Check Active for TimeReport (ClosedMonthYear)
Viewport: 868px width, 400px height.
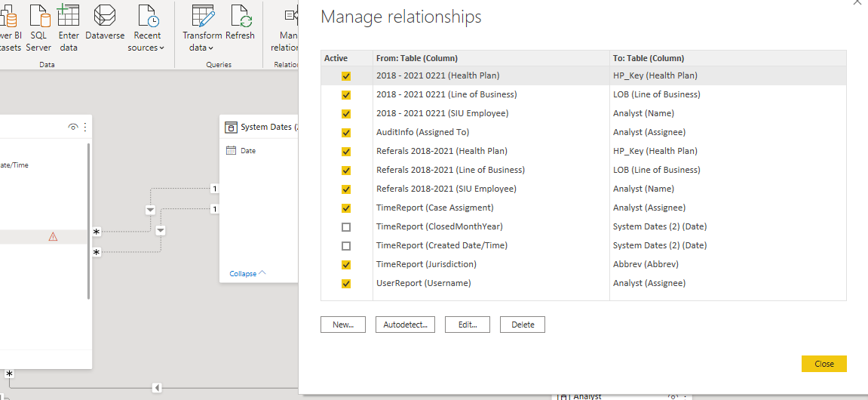pos(346,226)
